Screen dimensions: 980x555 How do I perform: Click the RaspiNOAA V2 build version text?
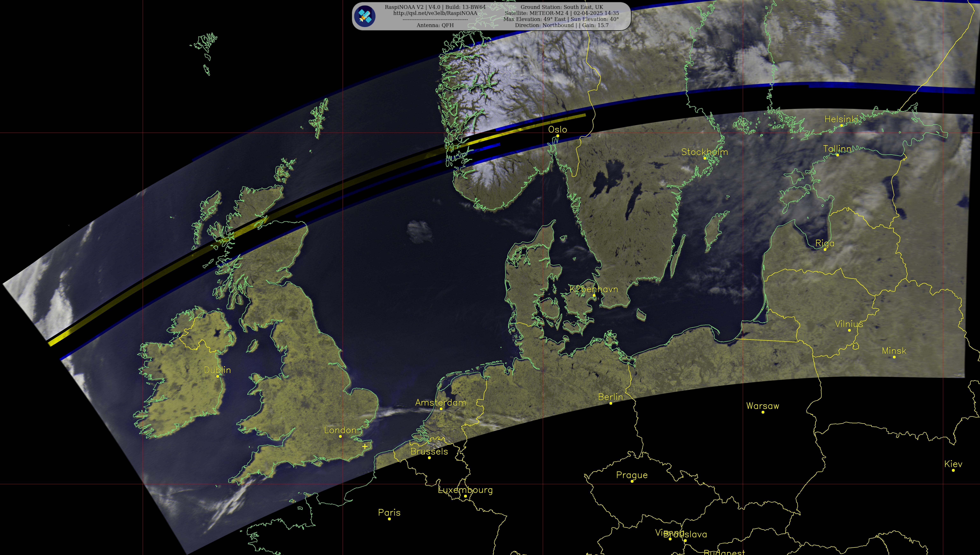pos(435,7)
